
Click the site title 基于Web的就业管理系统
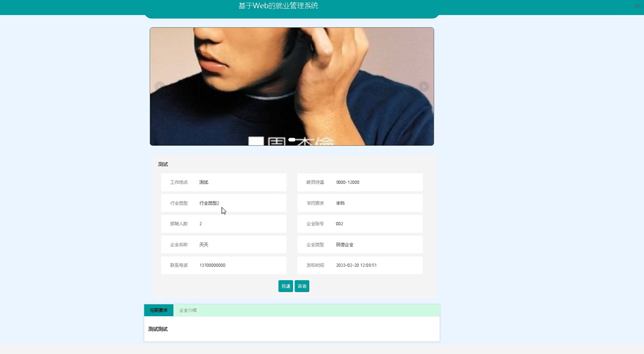pos(278,6)
